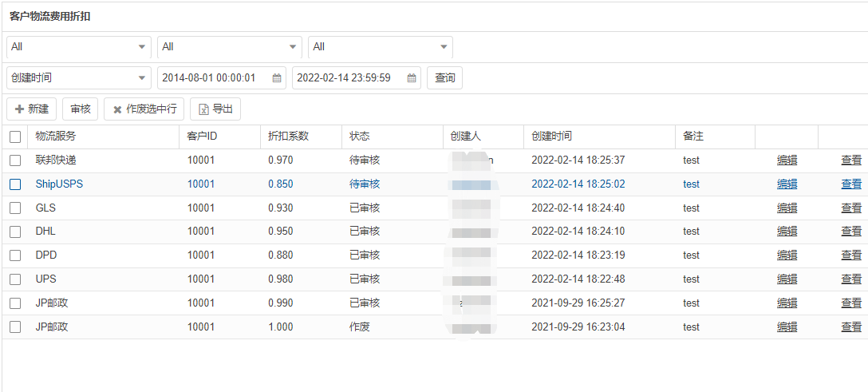The height and width of the screenshot is (392, 868).
Task: Sort by 状态 column header
Action: (393, 137)
